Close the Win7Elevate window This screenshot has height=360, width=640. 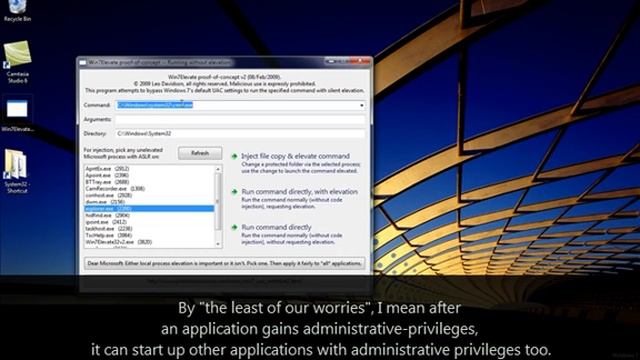(x=361, y=61)
